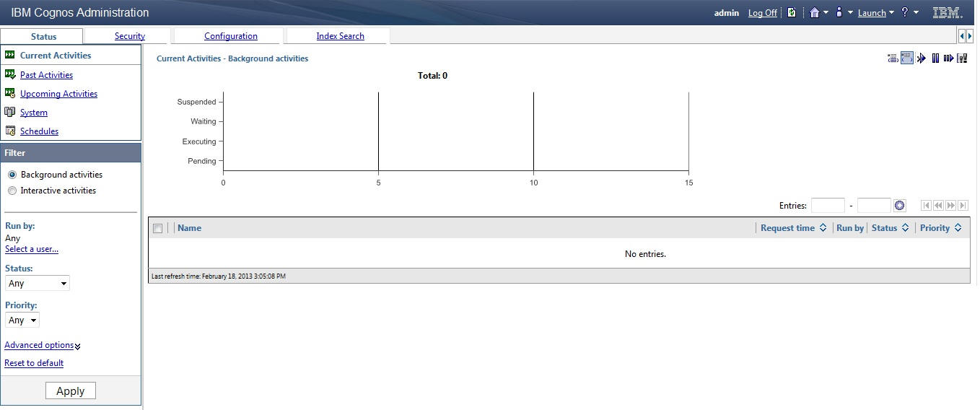The width and height of the screenshot is (980, 410).
Task: Click the go arrow button beside Entries fields
Action: [x=899, y=206]
